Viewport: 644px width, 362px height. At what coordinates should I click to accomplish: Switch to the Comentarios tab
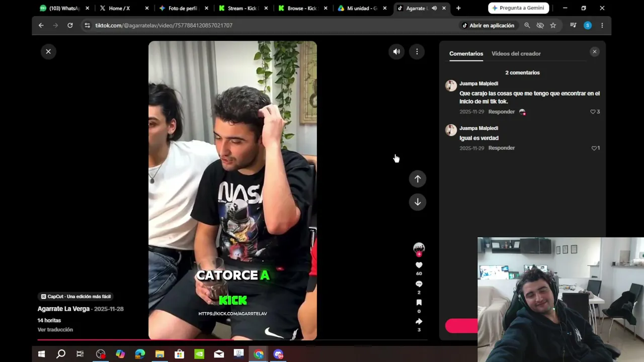pos(466,54)
